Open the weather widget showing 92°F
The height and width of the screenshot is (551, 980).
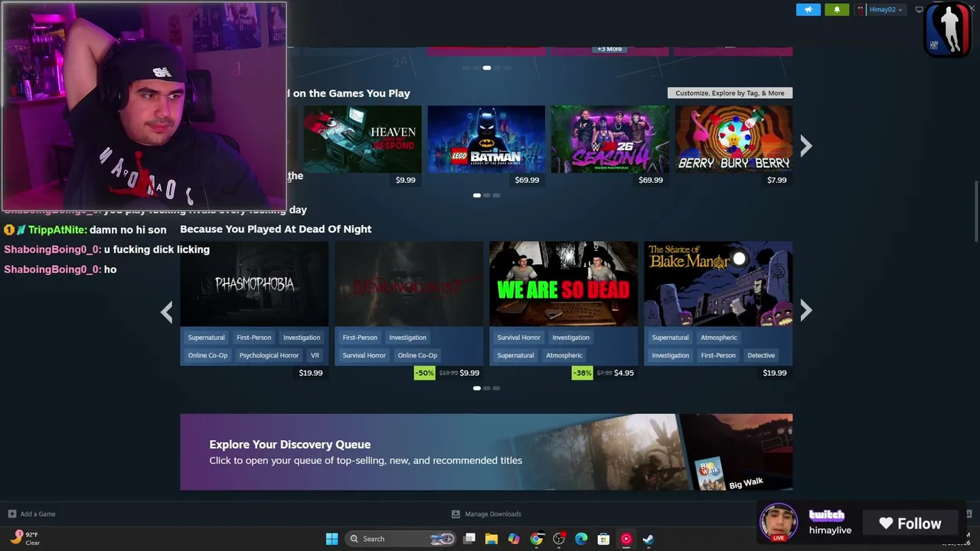(x=24, y=538)
